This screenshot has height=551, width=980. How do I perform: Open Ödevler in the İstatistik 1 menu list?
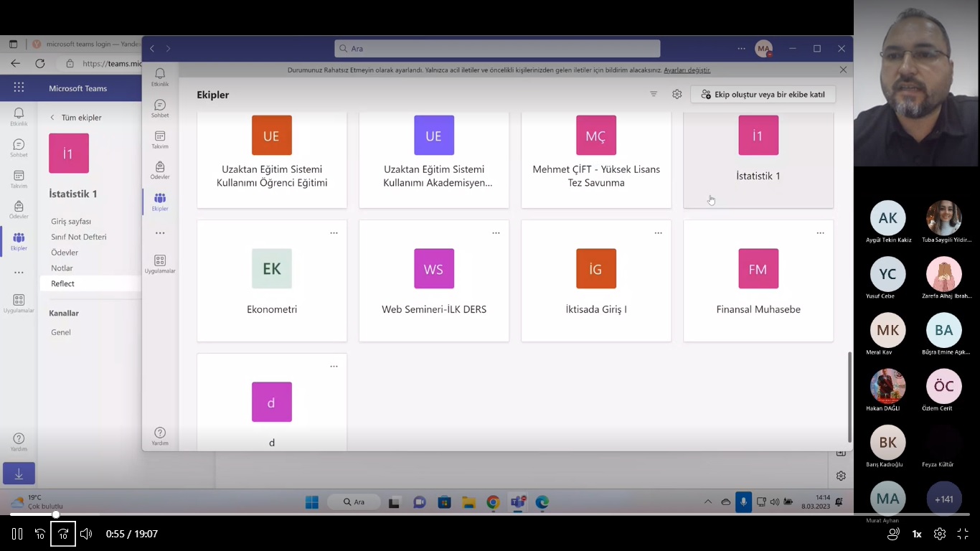coord(65,253)
